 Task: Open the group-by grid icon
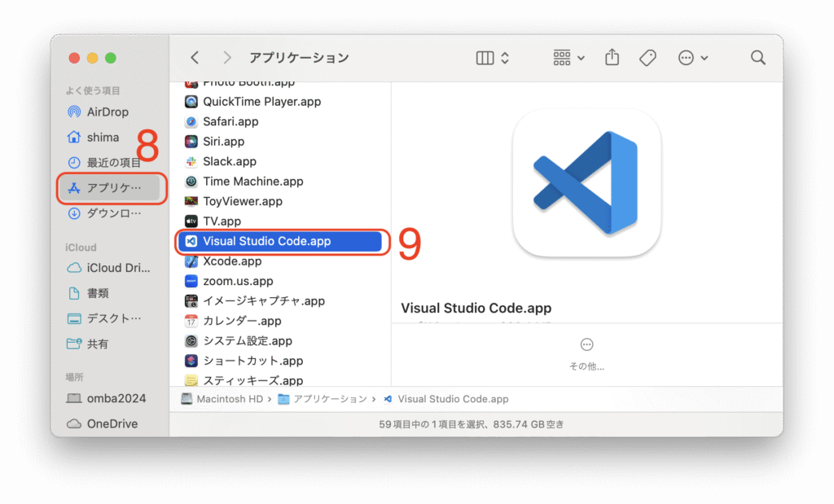562,58
